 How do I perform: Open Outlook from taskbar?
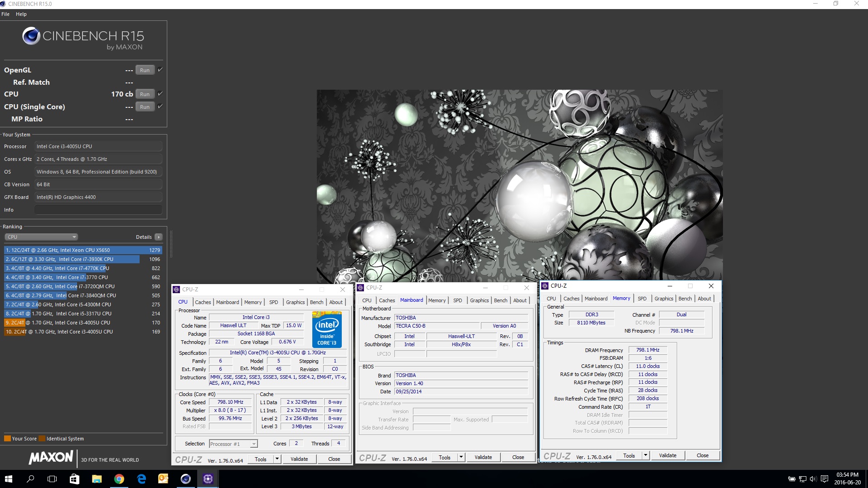tap(163, 479)
